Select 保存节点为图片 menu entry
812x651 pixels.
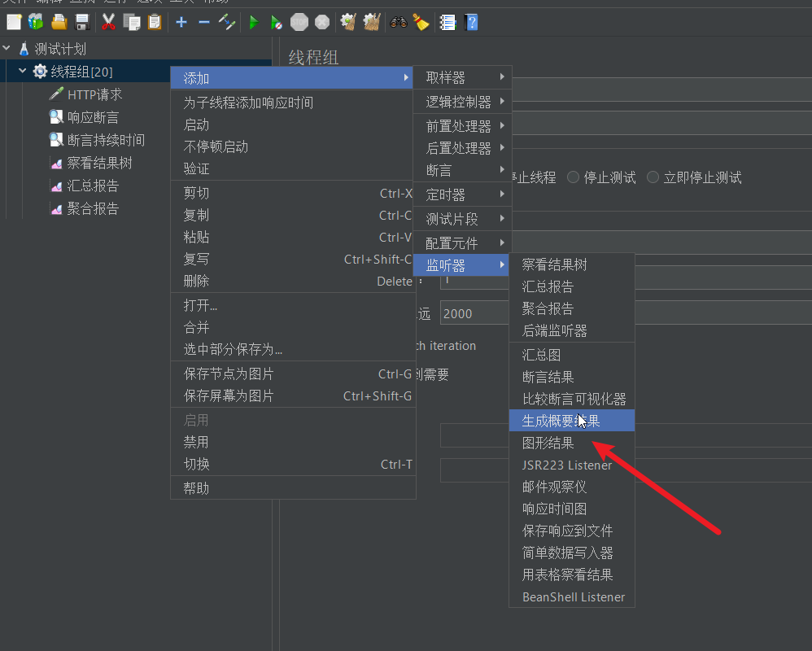(293, 374)
